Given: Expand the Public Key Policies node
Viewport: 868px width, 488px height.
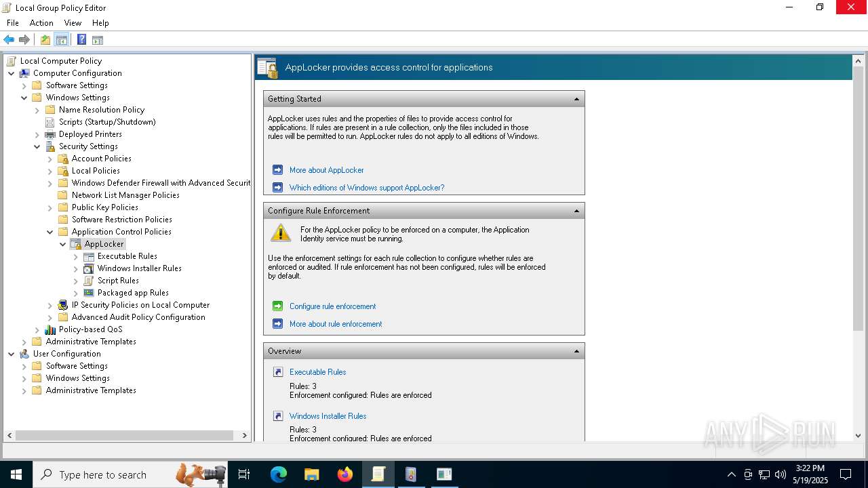Looking at the screenshot, I should (50, 207).
